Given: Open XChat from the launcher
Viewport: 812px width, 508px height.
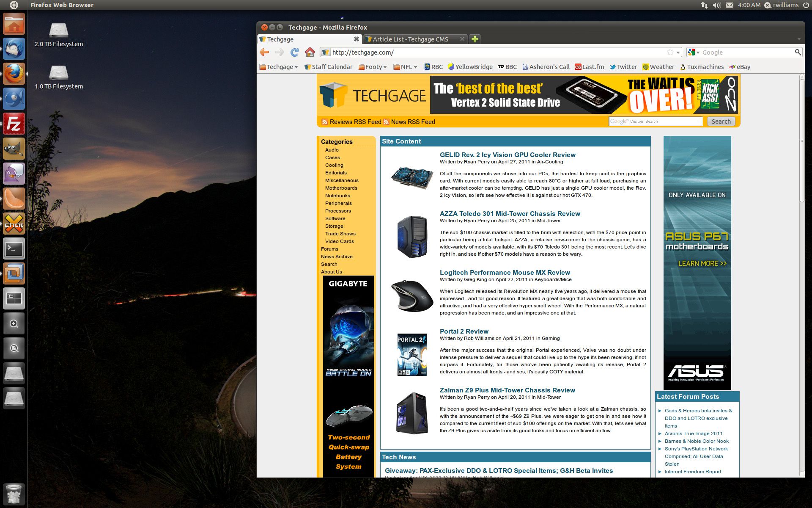Looking at the screenshot, I should [x=14, y=224].
